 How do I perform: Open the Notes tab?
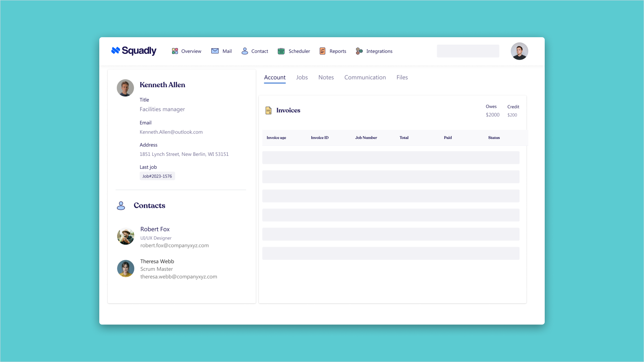click(326, 77)
